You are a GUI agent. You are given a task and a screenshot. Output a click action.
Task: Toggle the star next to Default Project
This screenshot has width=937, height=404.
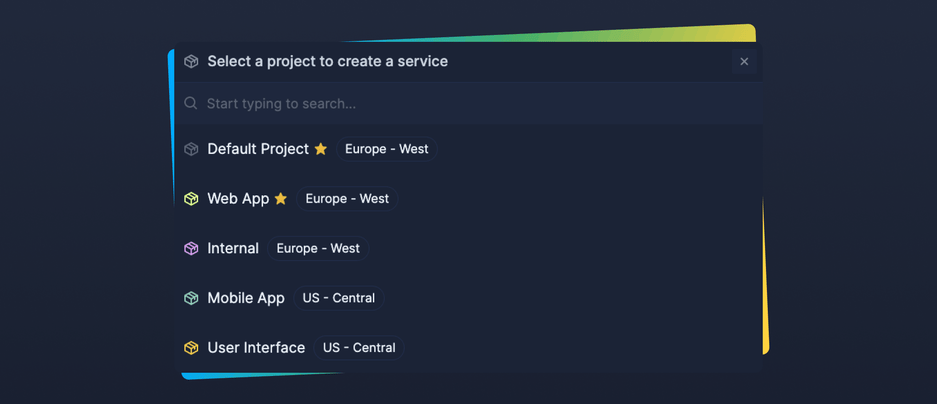[x=321, y=149]
